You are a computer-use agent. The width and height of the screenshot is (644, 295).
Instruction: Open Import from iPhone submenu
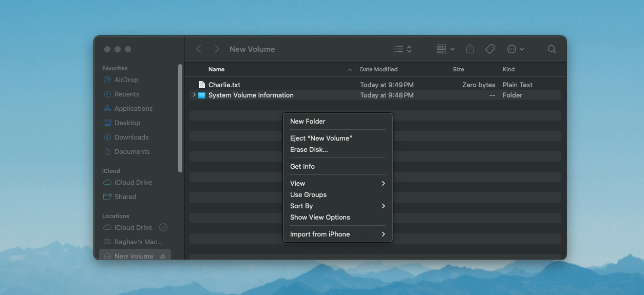(x=338, y=234)
